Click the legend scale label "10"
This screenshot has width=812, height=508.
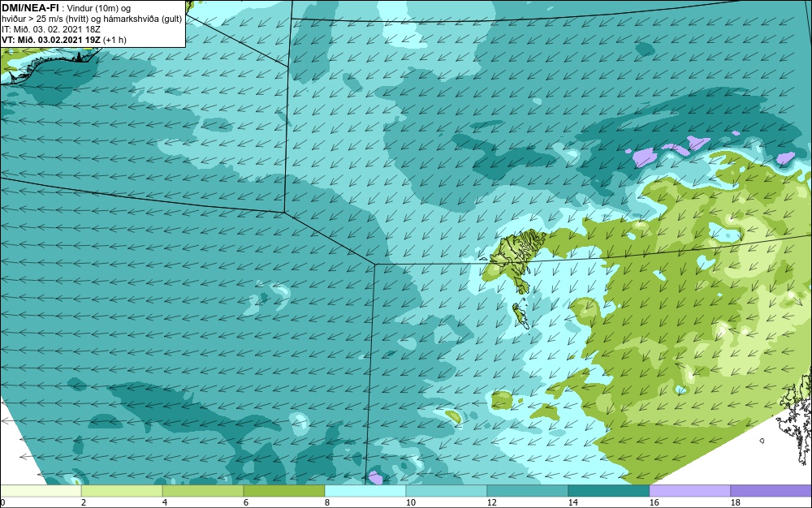coord(410,502)
